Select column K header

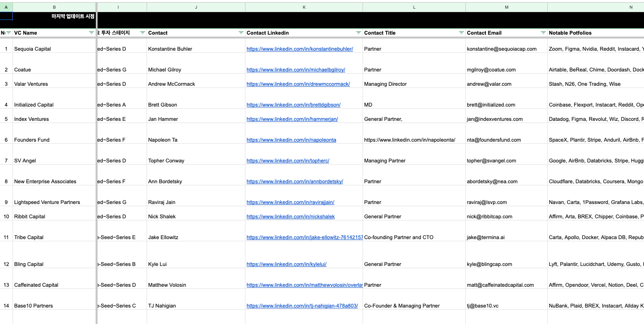304,7
